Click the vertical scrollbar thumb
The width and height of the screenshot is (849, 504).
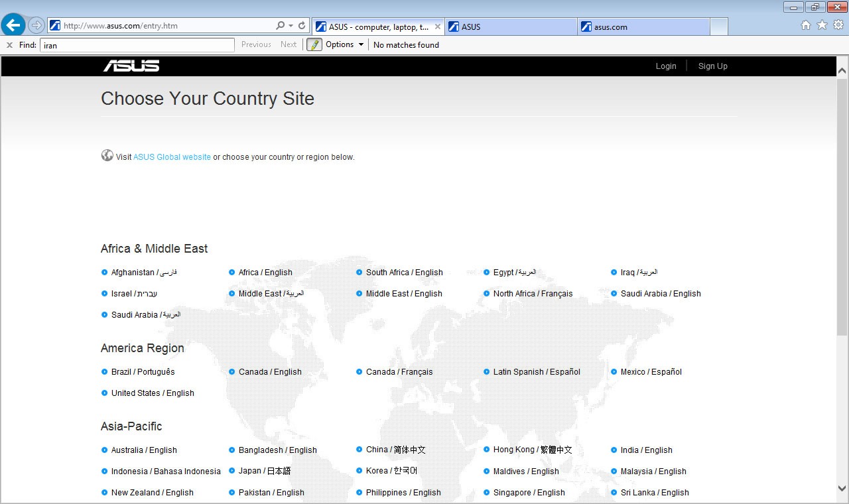(x=842, y=206)
